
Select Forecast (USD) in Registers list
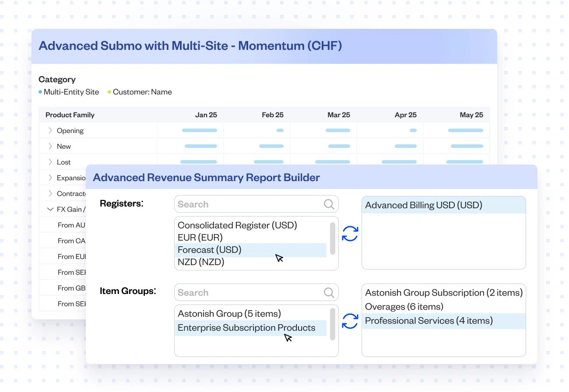[209, 250]
